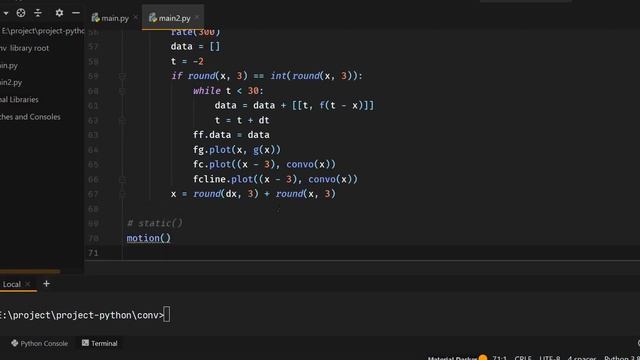Screen dimensions: 640x360
Task: Open the 4 spaces indent setting
Action: (582, 358)
